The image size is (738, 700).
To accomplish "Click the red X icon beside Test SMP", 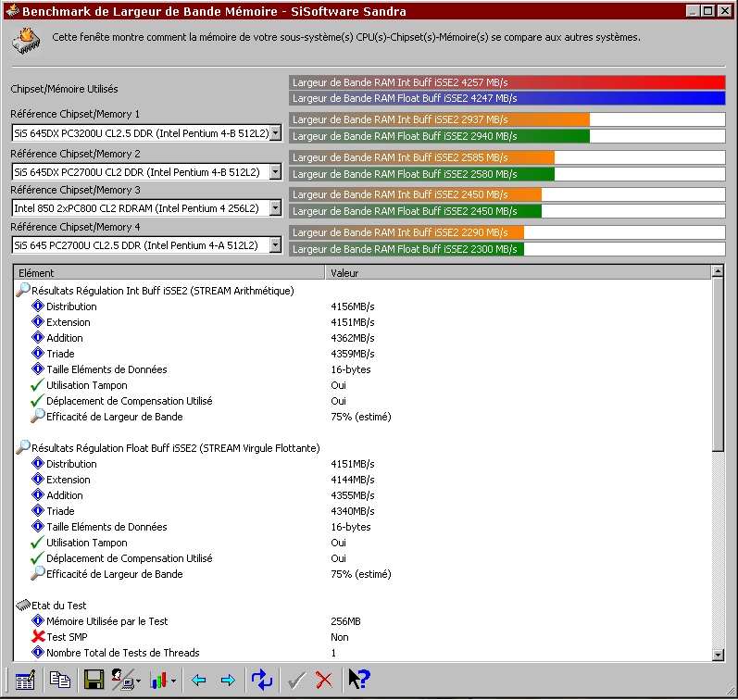I will (38, 636).
